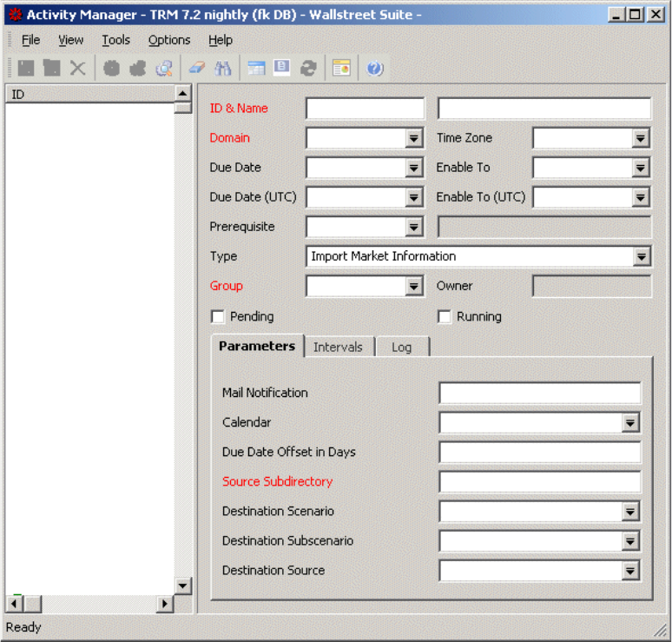Switch to the Log tab
The image size is (672, 642).
[x=402, y=347]
